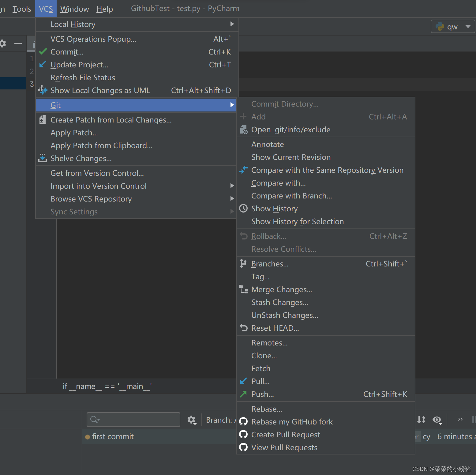Choose Resolve Conflicts entry
This screenshot has height=475, width=476.
click(x=326, y=249)
